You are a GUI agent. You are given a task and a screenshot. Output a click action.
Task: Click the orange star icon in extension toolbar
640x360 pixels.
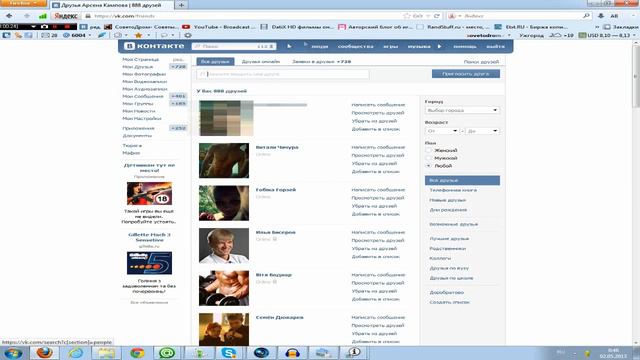click(x=138, y=36)
